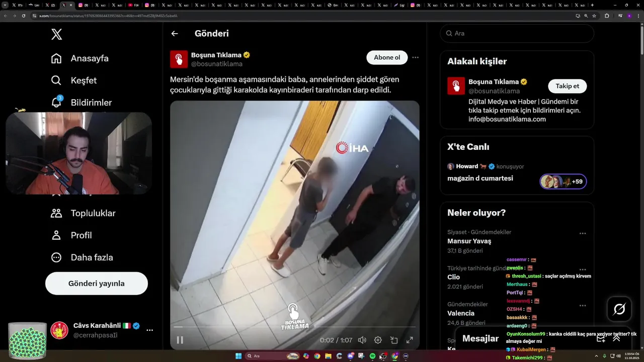Open media control icon in browser toolbar

[x=620, y=16]
